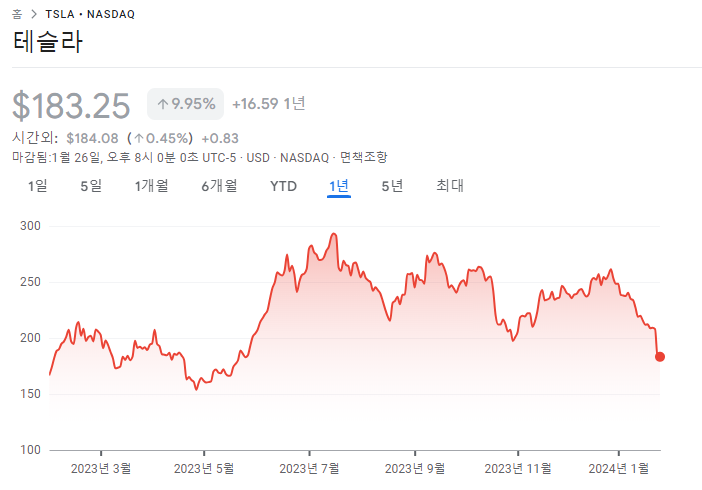
Task: Go to home breadcrumb link
Action: tap(17, 14)
